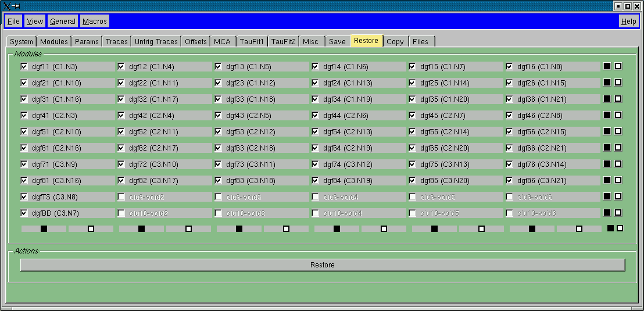Switch to the System tab

pos(22,41)
